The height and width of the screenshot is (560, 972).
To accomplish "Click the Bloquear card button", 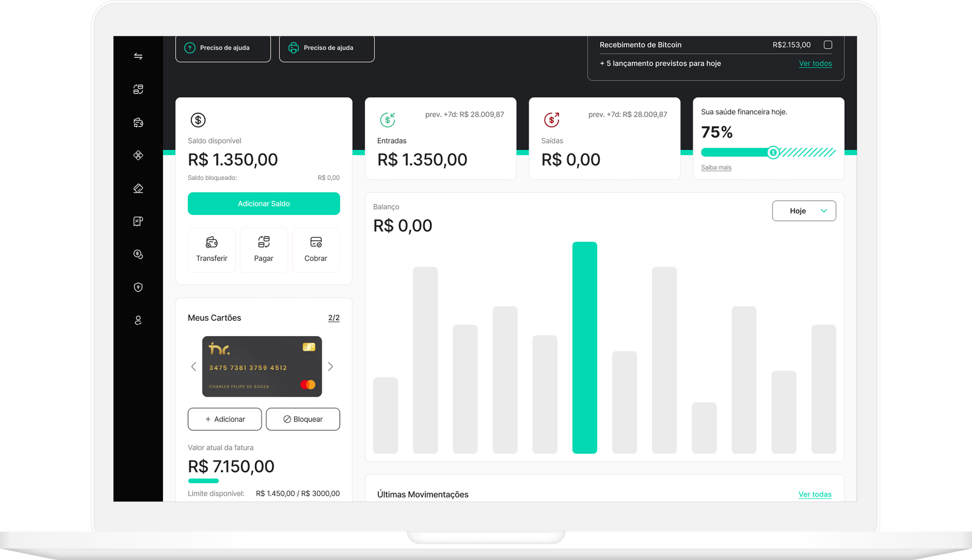I will 303,419.
